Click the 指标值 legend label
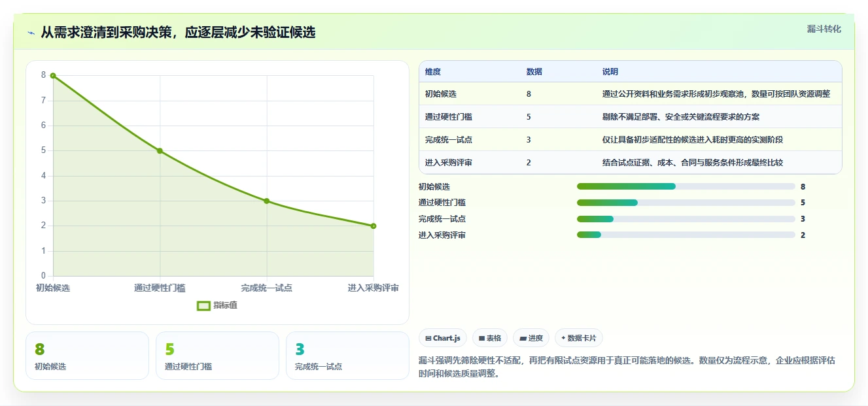 [x=225, y=305]
